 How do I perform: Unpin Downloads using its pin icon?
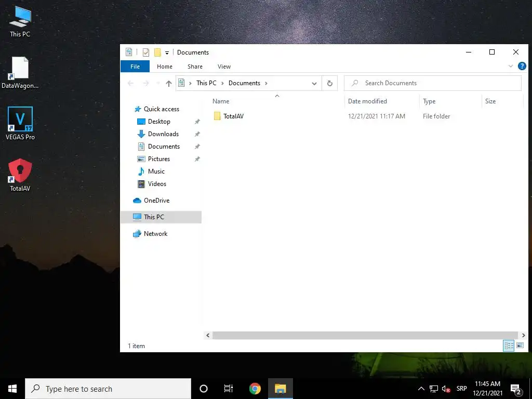(x=197, y=134)
